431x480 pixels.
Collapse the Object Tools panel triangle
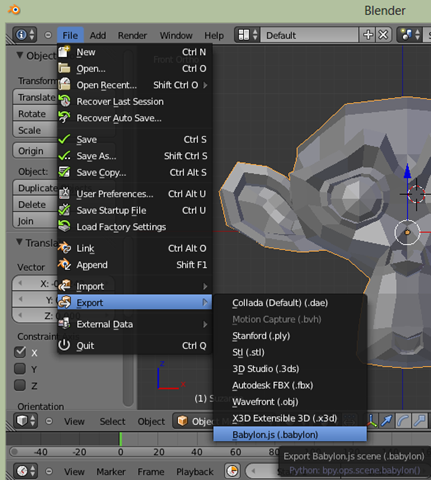click(x=20, y=55)
